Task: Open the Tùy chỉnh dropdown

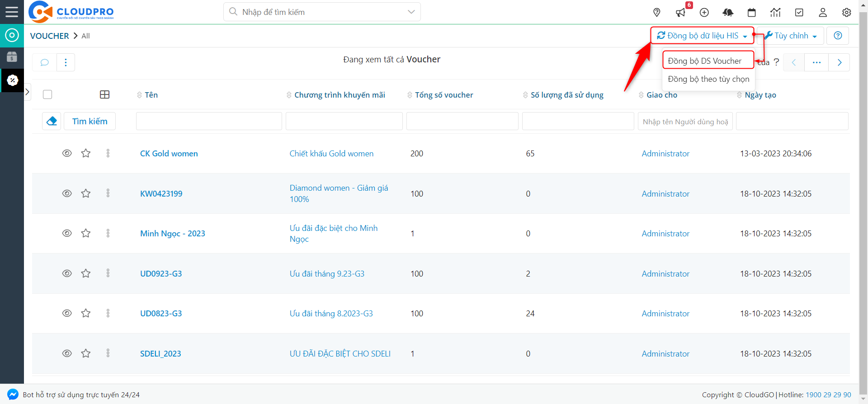Action: pyautogui.click(x=790, y=36)
